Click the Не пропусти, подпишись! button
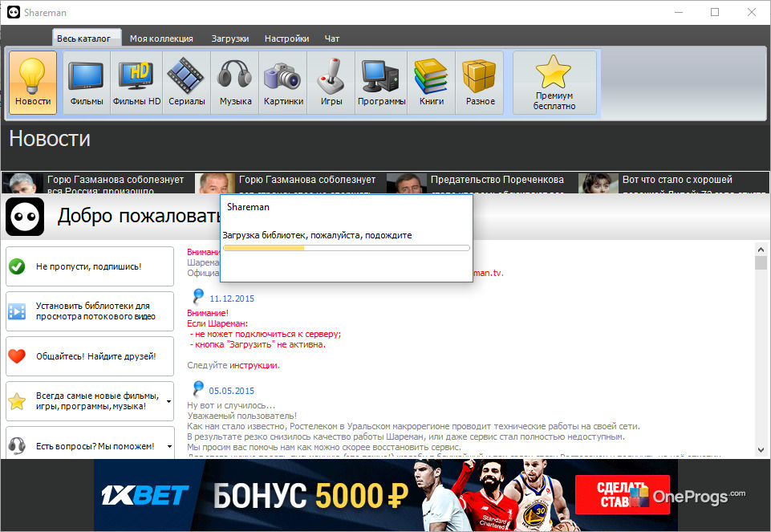The height and width of the screenshot is (532, 771). (90, 266)
